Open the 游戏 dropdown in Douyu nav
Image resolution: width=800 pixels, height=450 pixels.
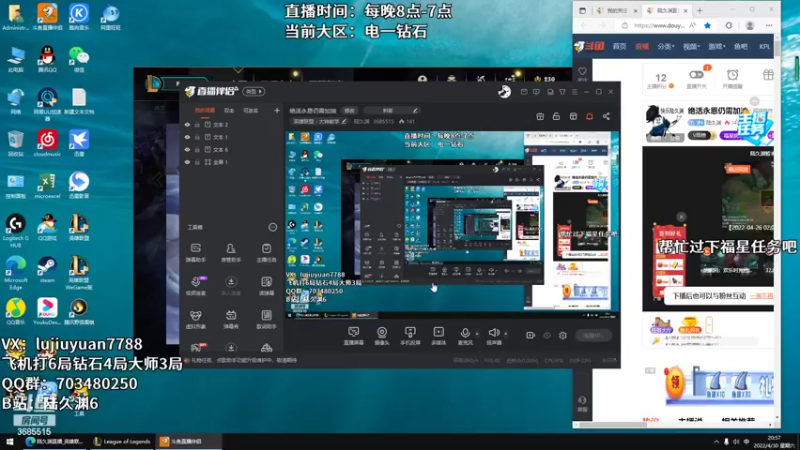716,46
